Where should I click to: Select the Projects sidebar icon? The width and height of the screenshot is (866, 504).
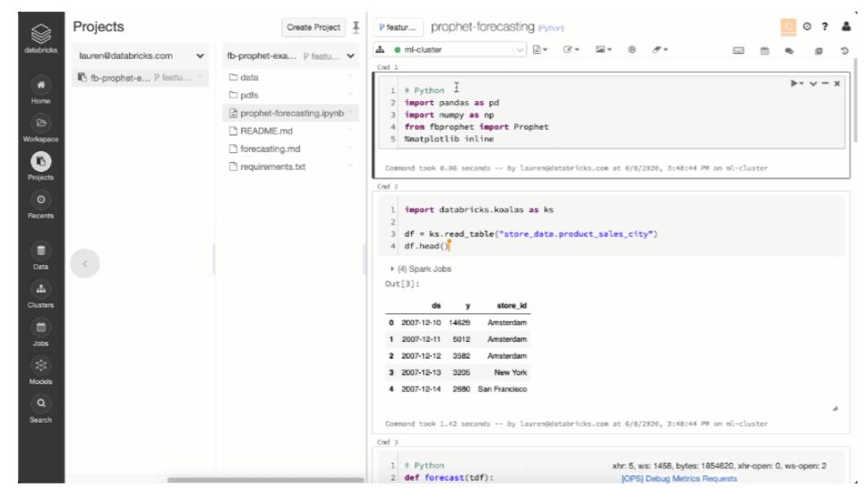(40, 166)
